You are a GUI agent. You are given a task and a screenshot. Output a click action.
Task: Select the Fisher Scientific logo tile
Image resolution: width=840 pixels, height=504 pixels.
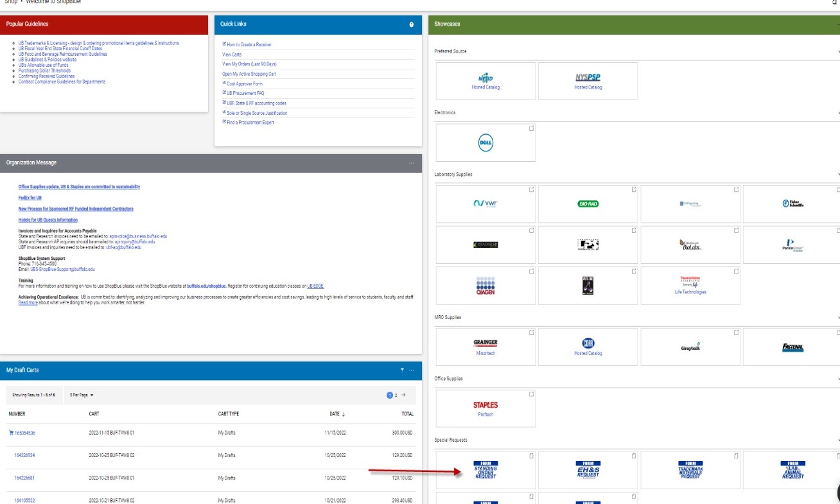(792, 204)
